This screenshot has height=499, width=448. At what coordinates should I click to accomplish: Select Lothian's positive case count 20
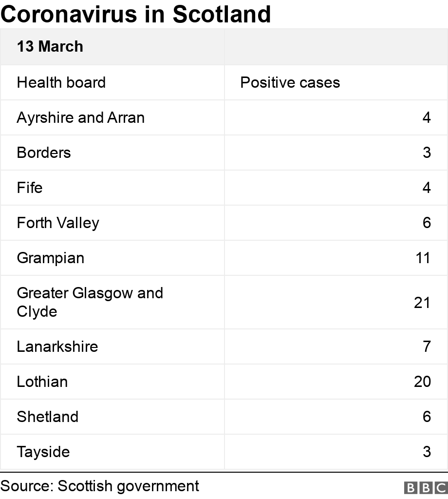(x=422, y=382)
